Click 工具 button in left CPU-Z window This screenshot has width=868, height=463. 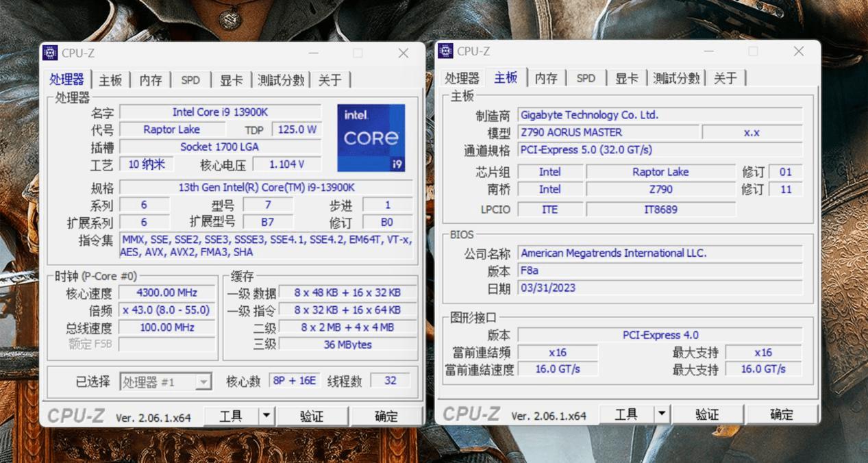click(x=231, y=416)
